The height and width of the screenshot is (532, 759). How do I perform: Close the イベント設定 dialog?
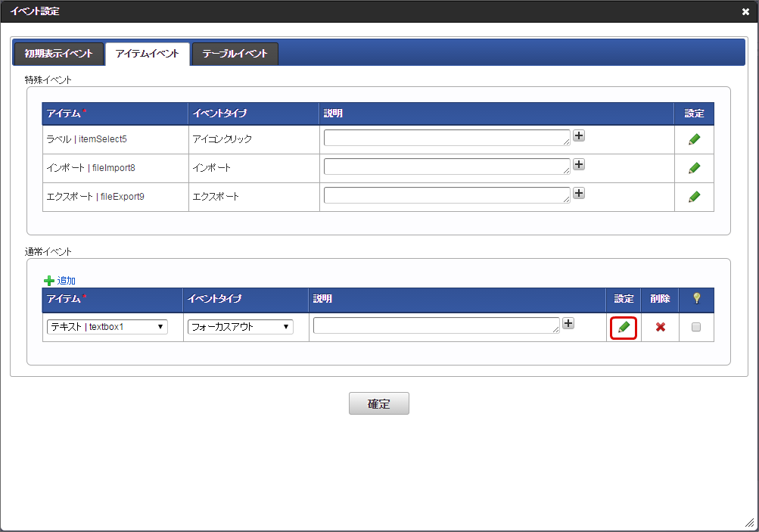coord(745,11)
